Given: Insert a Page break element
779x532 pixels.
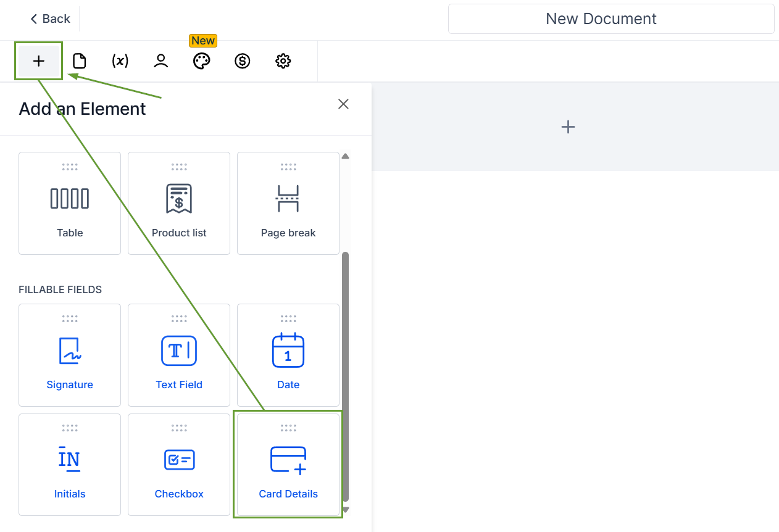Looking at the screenshot, I should coord(288,203).
